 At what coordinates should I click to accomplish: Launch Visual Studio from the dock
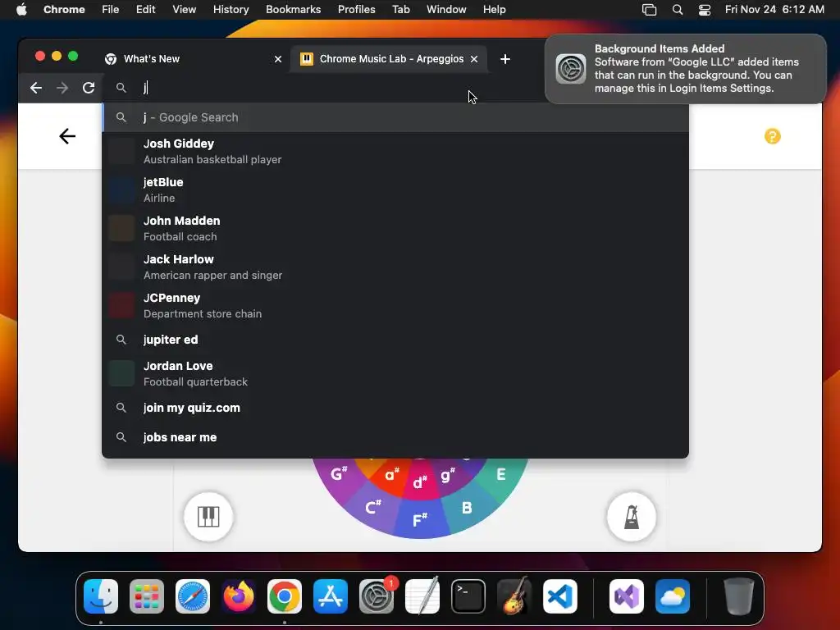[x=626, y=596]
